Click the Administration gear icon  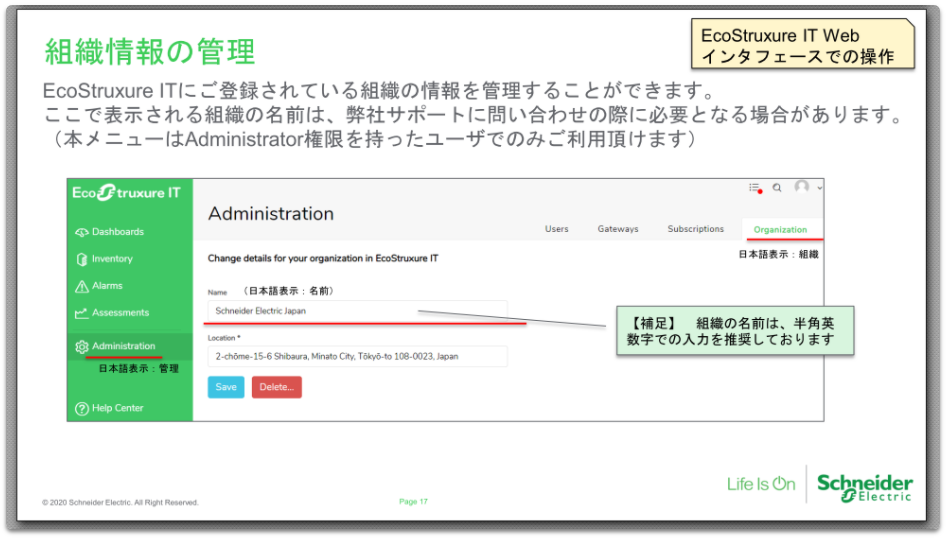point(82,346)
